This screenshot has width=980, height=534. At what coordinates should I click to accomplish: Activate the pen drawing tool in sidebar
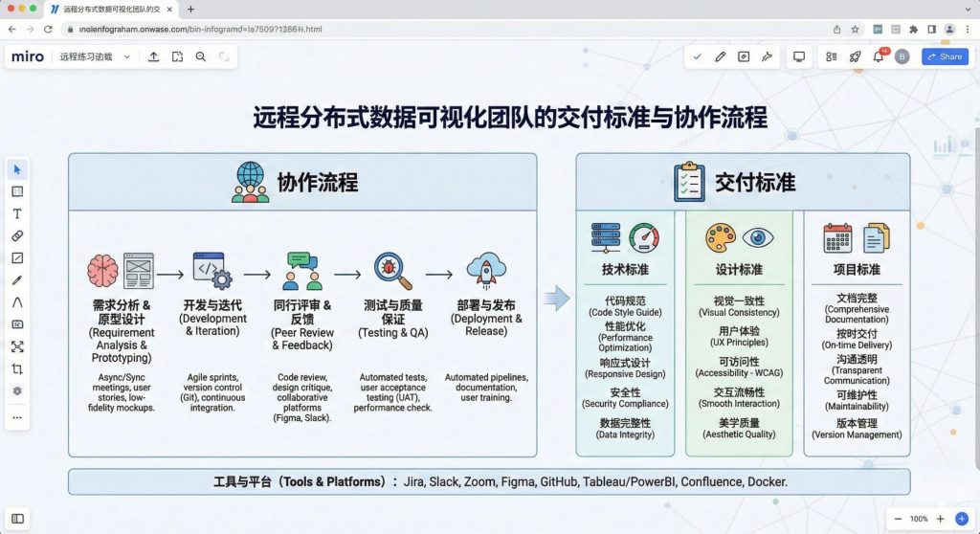(x=17, y=280)
